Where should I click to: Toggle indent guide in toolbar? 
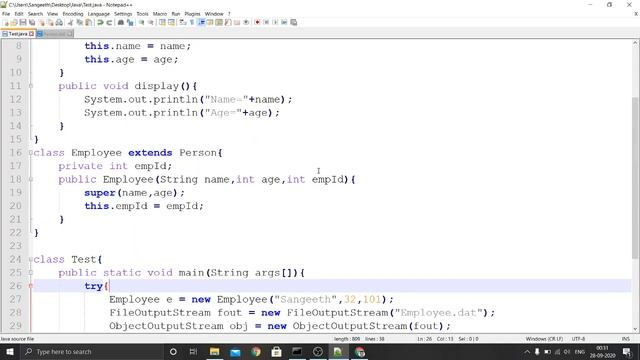pyautogui.click(x=201, y=22)
